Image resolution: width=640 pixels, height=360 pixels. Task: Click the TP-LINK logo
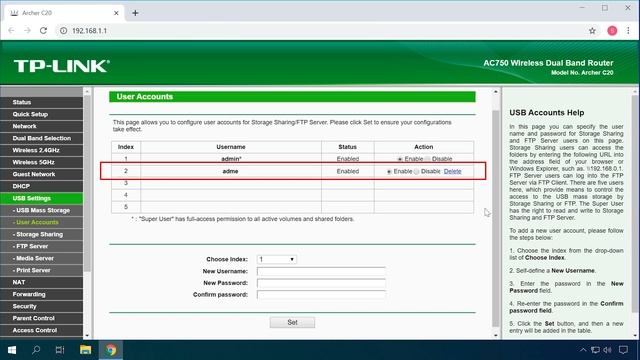(62, 66)
